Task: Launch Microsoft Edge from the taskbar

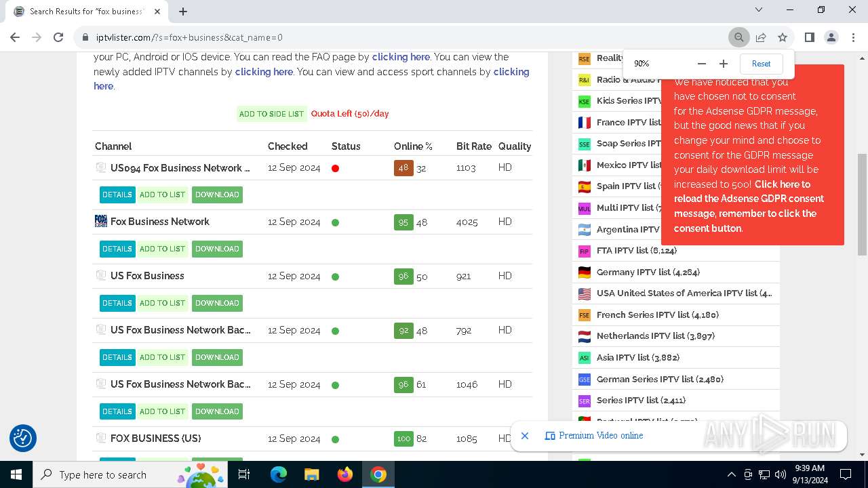Action: click(279, 474)
